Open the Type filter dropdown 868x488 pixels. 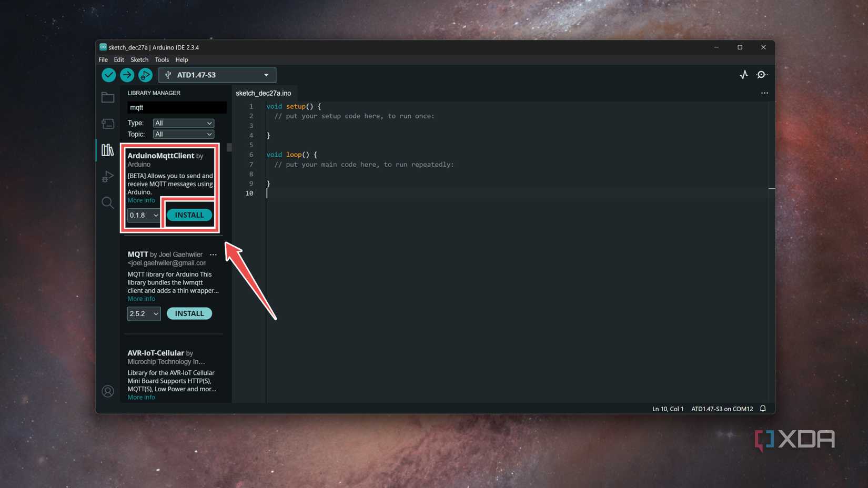183,123
